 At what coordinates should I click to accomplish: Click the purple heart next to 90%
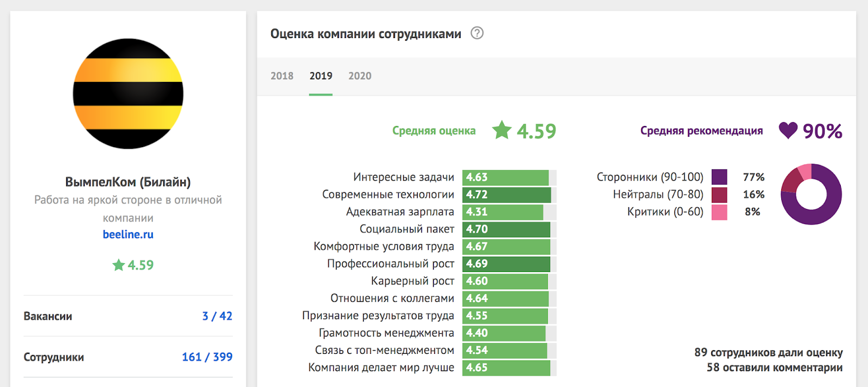(788, 130)
